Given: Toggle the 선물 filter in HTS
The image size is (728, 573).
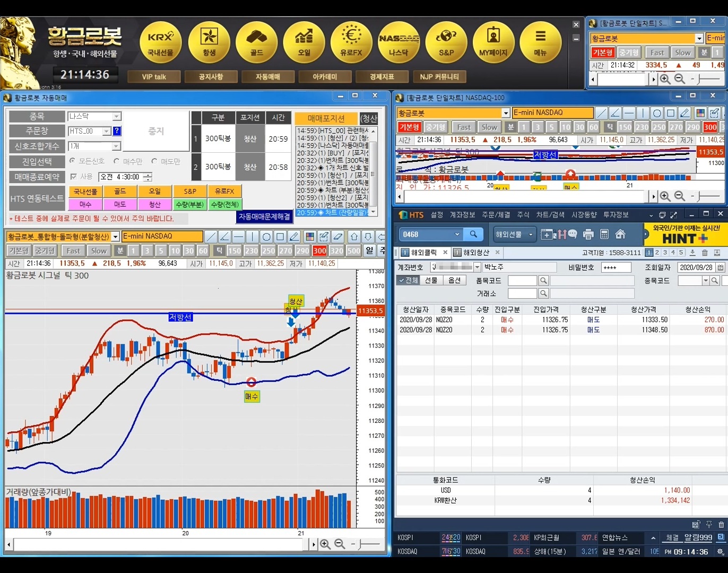Looking at the screenshot, I should click(x=431, y=280).
